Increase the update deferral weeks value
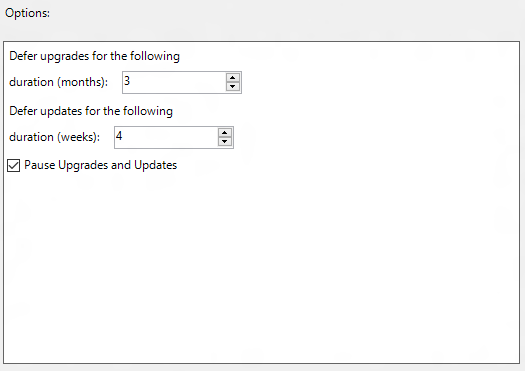This screenshot has width=525, height=371. [224, 133]
